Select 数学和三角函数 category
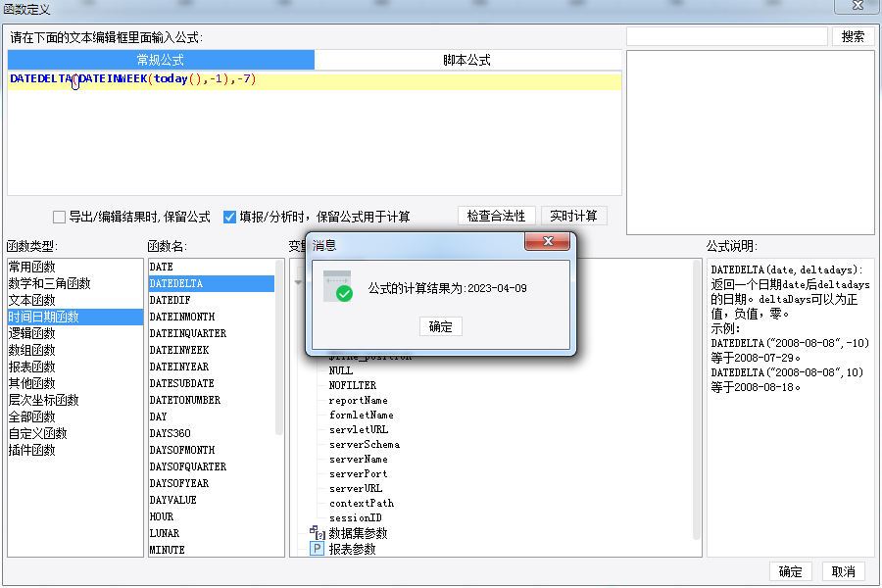This screenshot has width=882, height=588. coord(75,283)
